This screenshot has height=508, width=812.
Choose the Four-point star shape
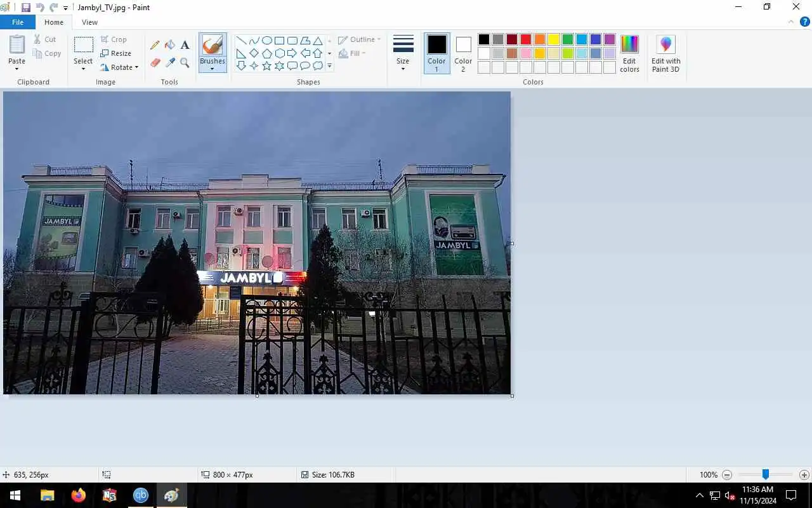[x=254, y=66]
